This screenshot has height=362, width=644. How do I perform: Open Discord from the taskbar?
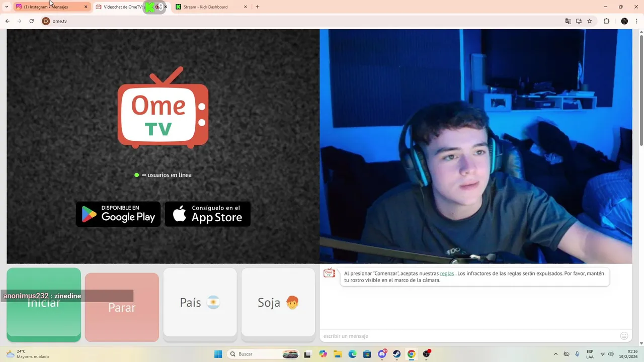382,354
